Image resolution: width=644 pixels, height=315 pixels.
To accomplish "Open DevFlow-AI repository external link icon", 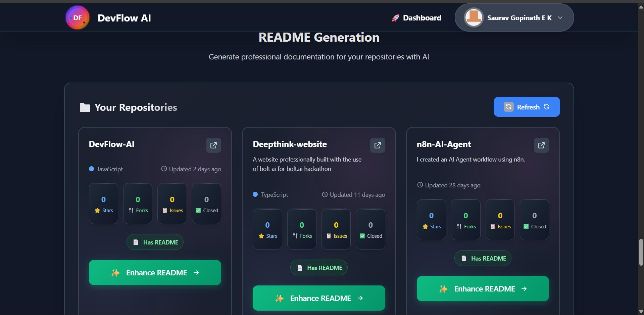I will [x=213, y=145].
